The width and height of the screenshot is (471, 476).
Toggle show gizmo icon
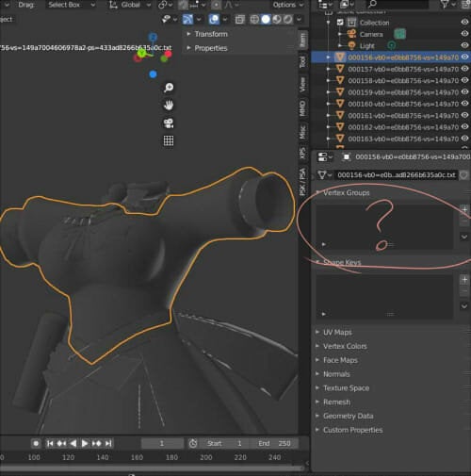pyautogui.click(x=187, y=20)
